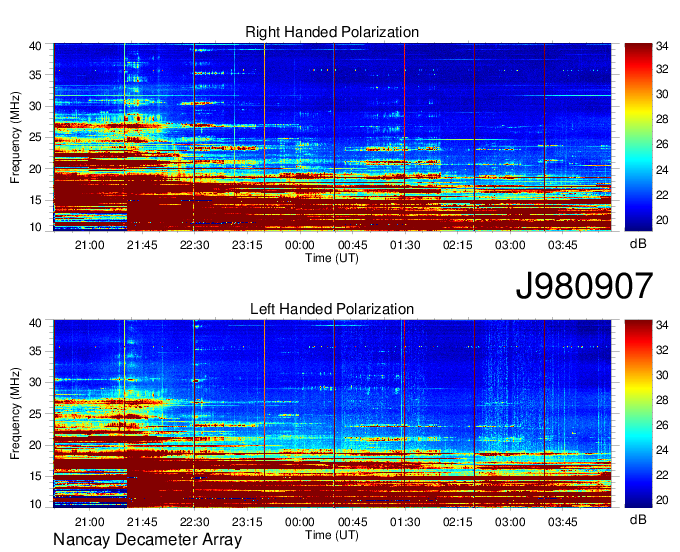Click the "03:45" tick of Right Handed plot
The image size is (680, 552).
tap(562, 245)
